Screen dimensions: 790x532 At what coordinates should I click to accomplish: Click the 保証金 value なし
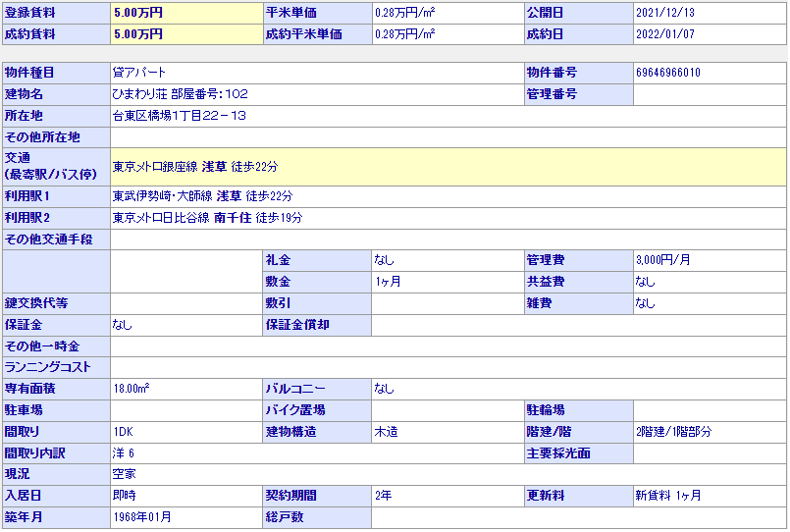(x=123, y=325)
